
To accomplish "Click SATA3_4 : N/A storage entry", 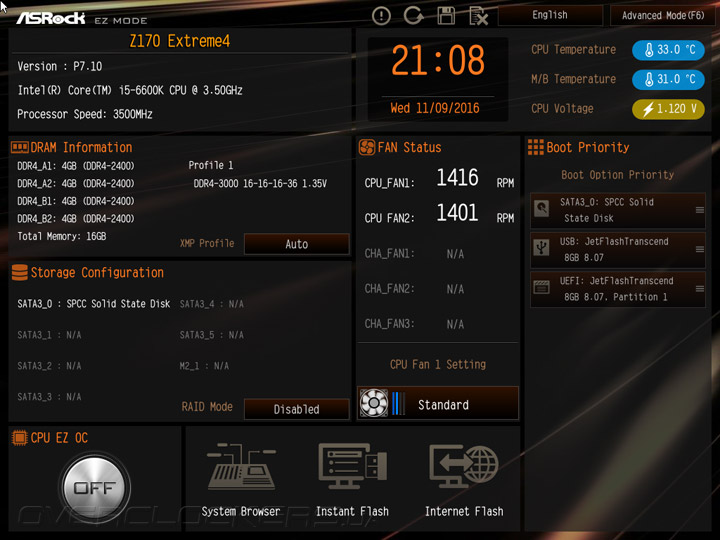I will [x=212, y=304].
